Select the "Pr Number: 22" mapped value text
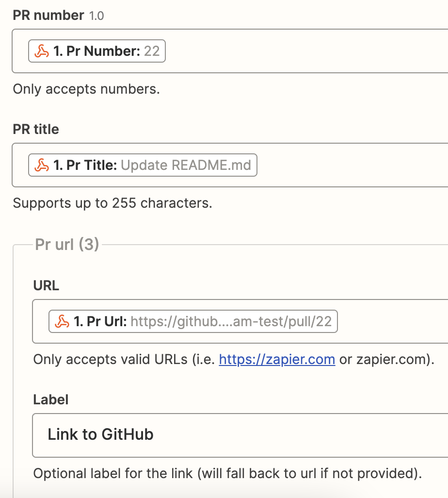Image resolution: width=448 pixels, height=498 pixels. [107, 51]
